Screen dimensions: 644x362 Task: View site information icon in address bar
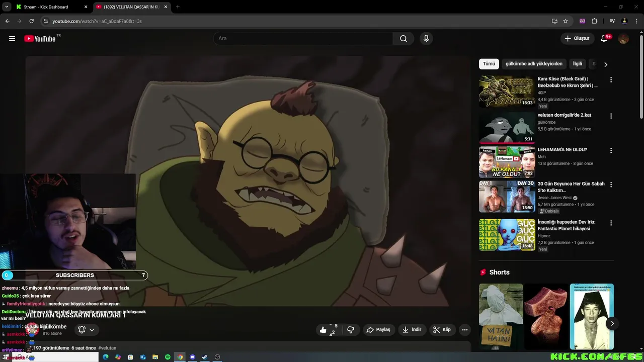click(46, 21)
